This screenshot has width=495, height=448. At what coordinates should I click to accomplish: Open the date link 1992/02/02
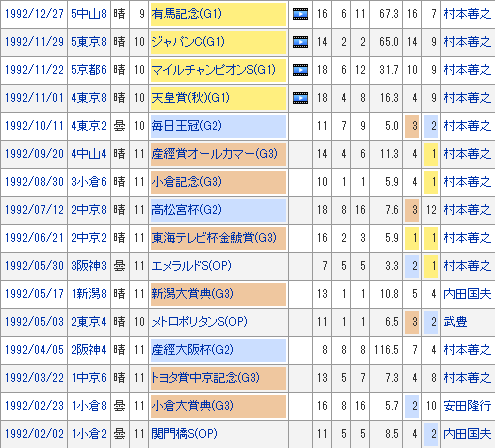[34, 434]
